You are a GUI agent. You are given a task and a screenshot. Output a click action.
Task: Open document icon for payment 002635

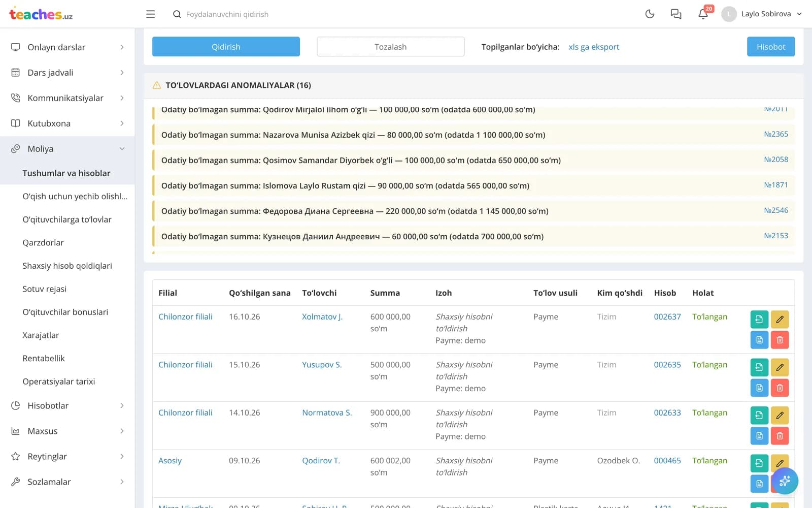[x=759, y=388]
